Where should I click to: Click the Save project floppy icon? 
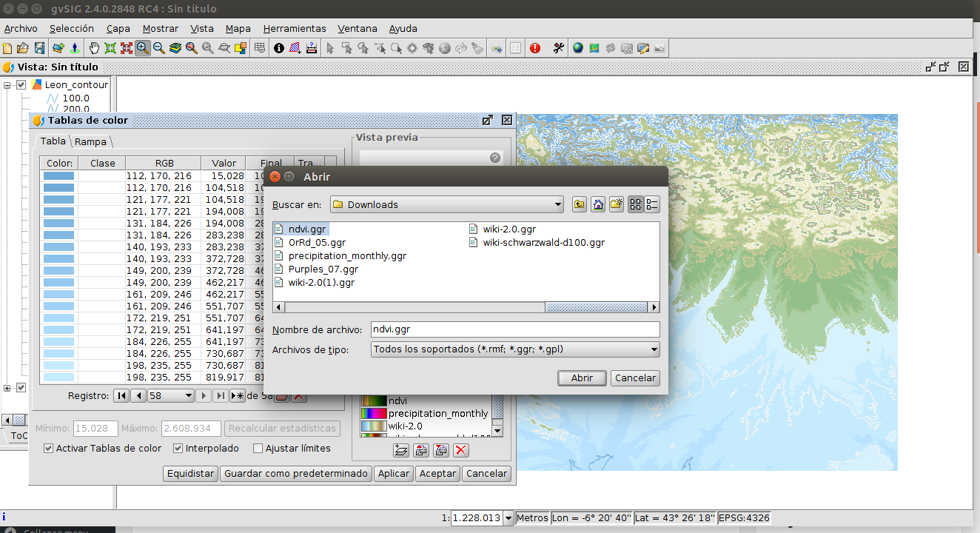[x=40, y=48]
